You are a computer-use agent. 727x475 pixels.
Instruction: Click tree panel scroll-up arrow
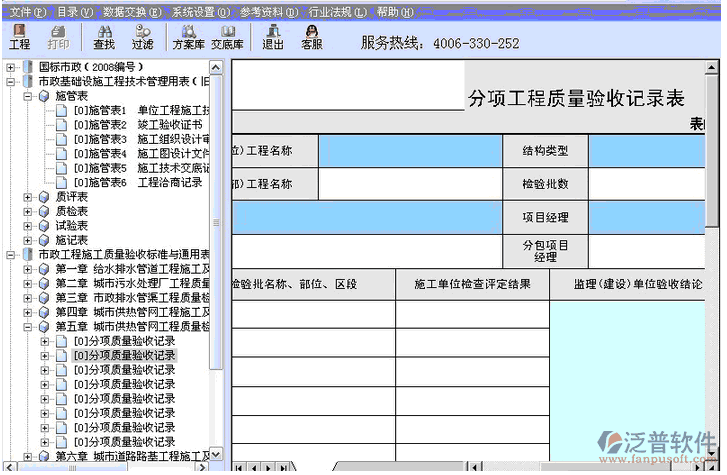pyautogui.click(x=216, y=67)
